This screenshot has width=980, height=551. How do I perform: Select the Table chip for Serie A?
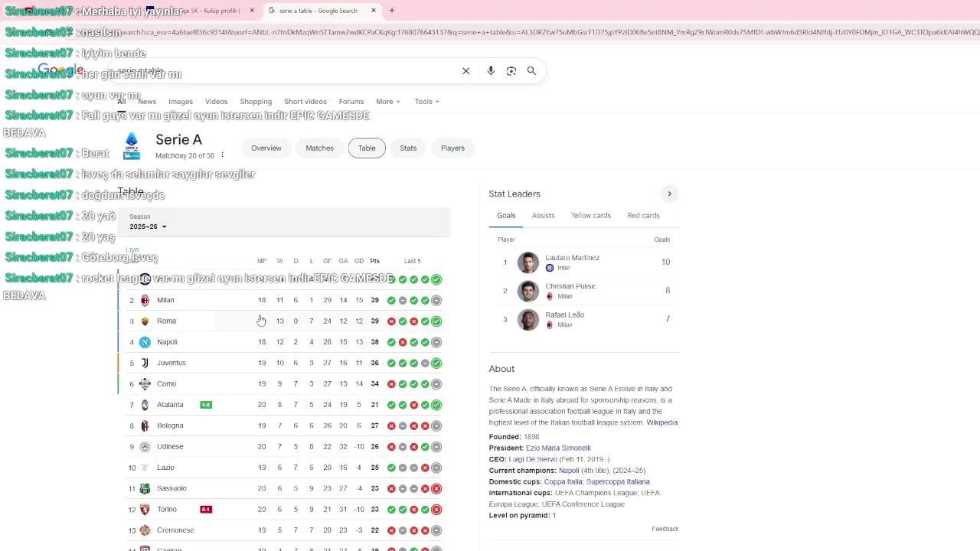tap(367, 148)
